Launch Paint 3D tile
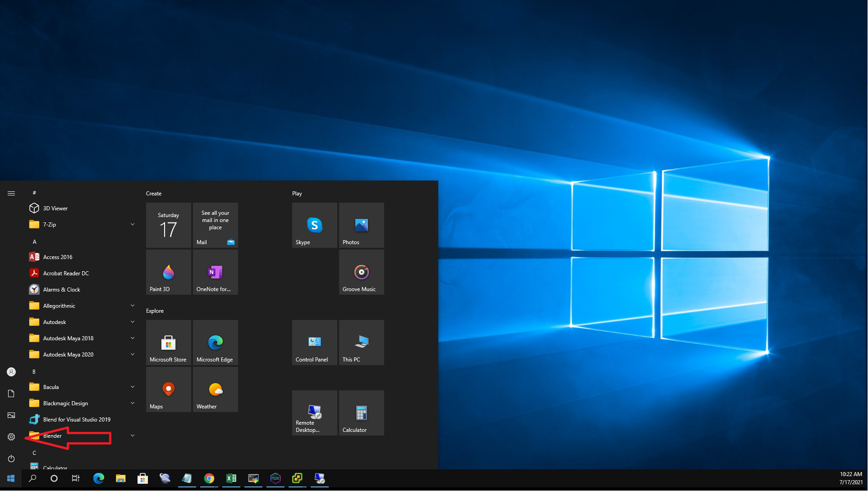The width and height of the screenshot is (868, 491). click(x=168, y=272)
